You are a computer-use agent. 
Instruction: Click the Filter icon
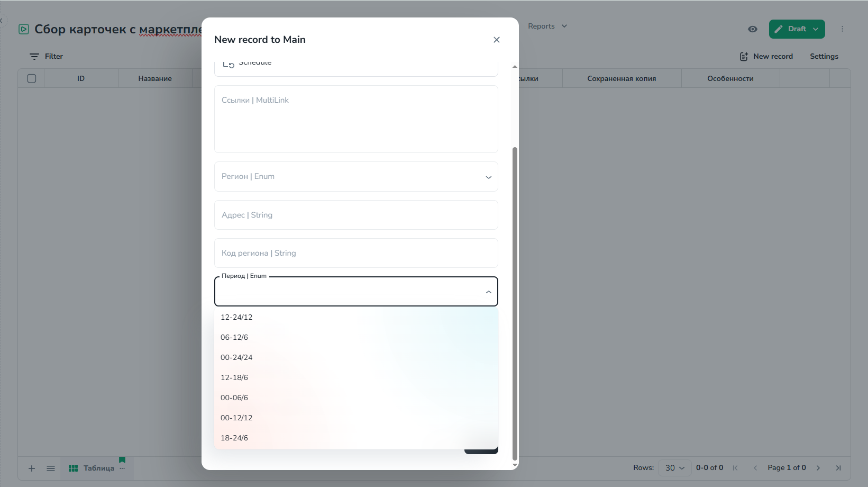34,57
